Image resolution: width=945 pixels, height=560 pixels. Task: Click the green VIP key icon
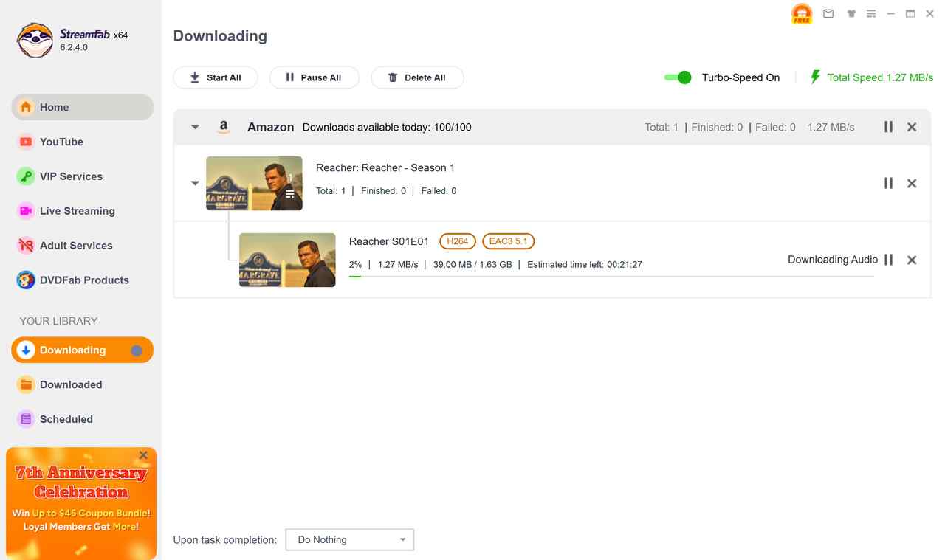click(26, 176)
